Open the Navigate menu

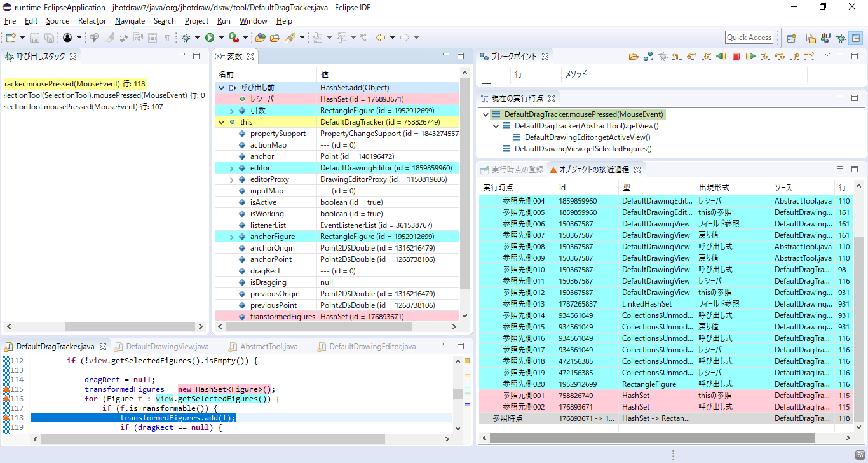tap(130, 21)
